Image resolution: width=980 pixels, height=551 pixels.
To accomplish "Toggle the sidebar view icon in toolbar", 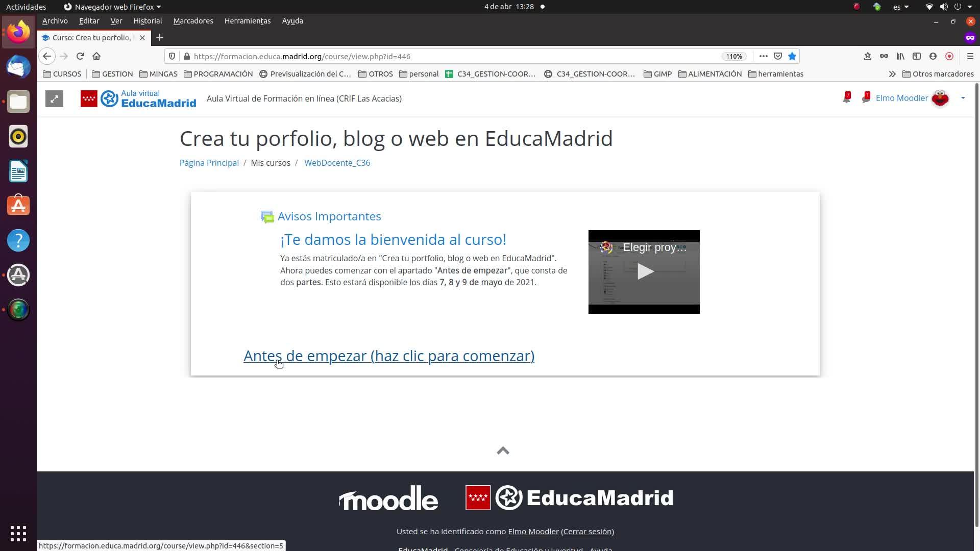I will (917, 56).
